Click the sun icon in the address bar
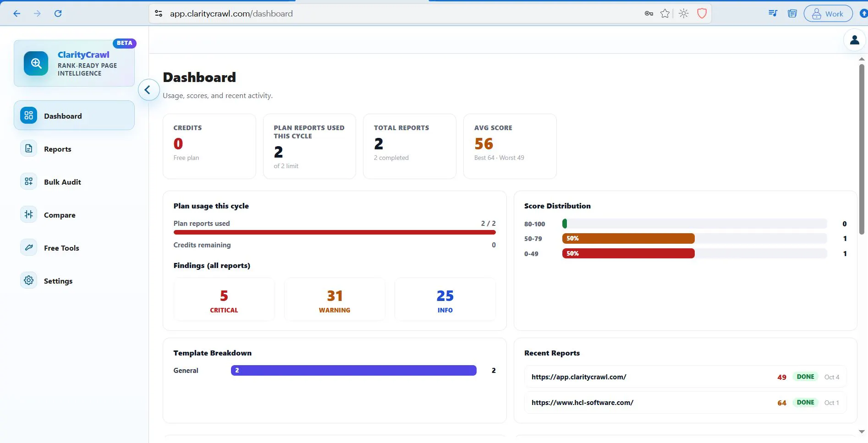Screen dimensions: 868x443 [x=684, y=14]
